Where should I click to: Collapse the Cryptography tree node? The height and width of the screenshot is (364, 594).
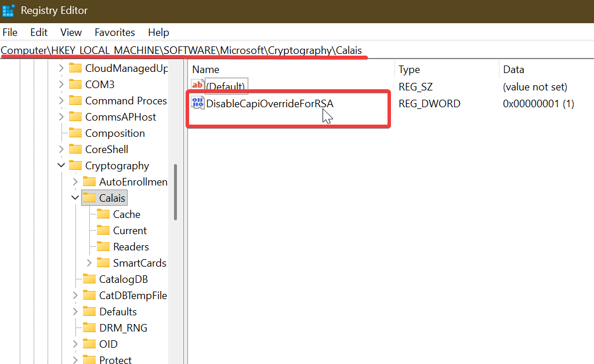click(x=61, y=165)
